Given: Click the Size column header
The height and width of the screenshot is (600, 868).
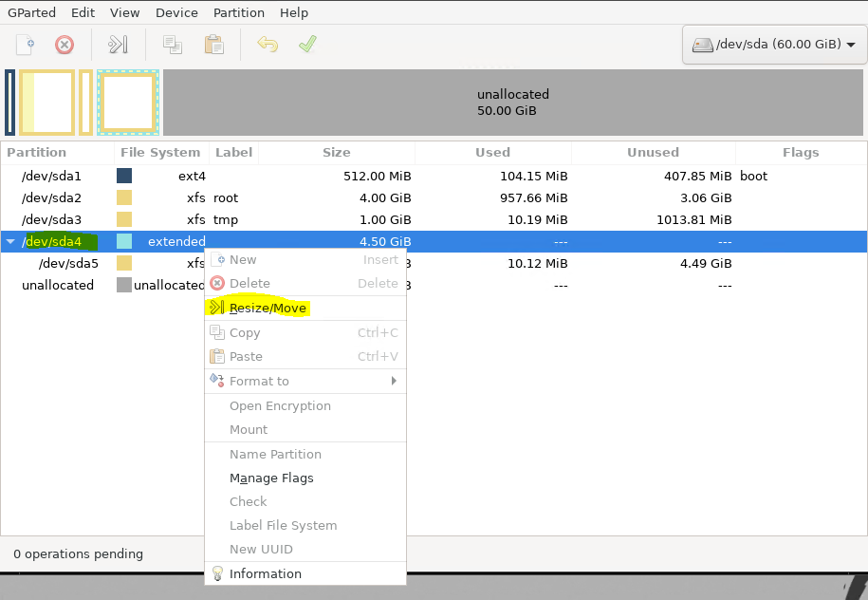Looking at the screenshot, I should click(x=337, y=152).
